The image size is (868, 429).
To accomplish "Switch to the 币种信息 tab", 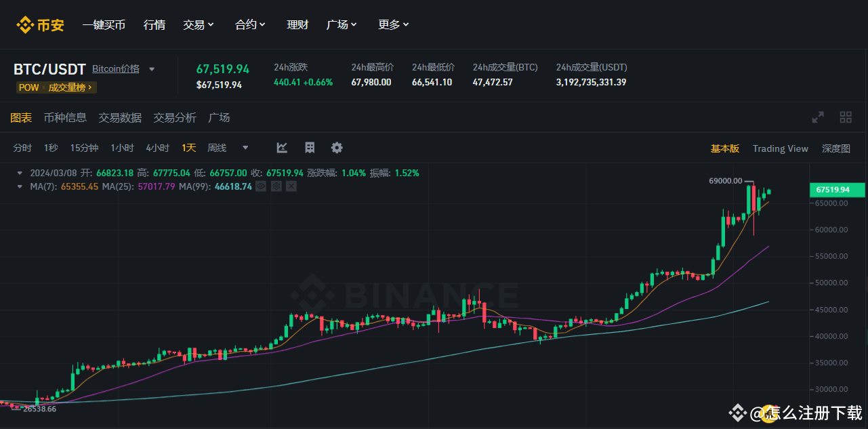I will (x=65, y=117).
